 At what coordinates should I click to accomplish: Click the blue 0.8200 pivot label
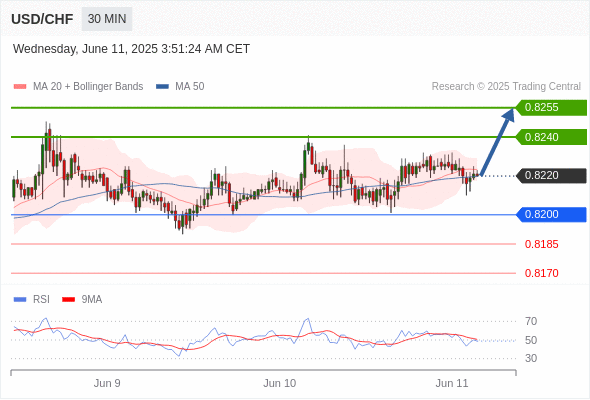pyautogui.click(x=552, y=214)
